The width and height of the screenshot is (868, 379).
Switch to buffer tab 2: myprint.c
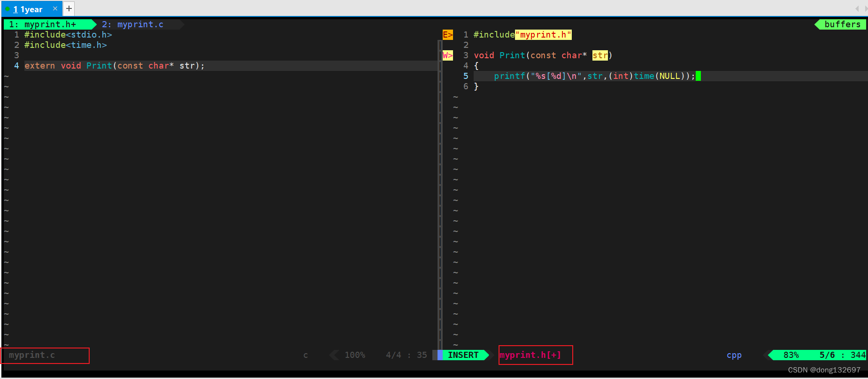[133, 24]
